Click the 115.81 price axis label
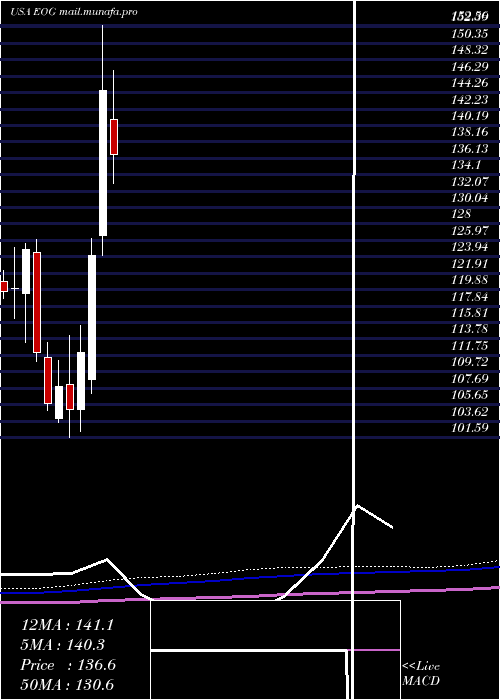The height and width of the screenshot is (700, 500). pyautogui.click(x=469, y=312)
